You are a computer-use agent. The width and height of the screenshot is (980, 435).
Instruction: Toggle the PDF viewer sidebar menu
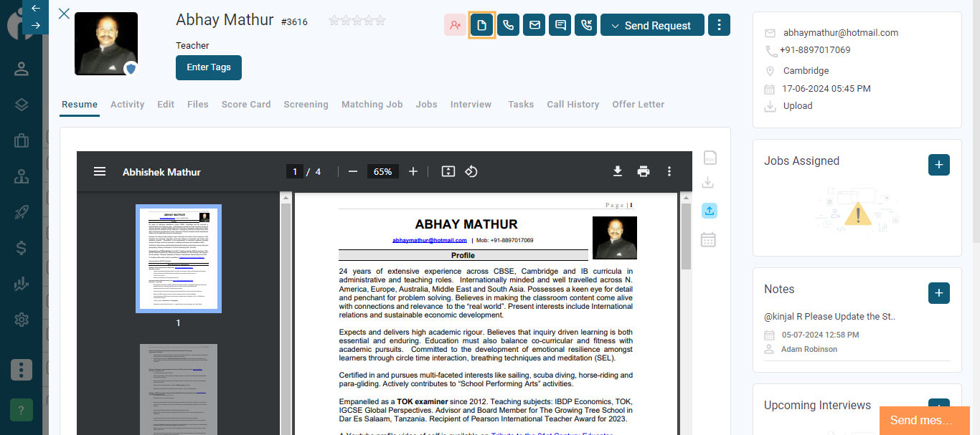[x=100, y=172]
